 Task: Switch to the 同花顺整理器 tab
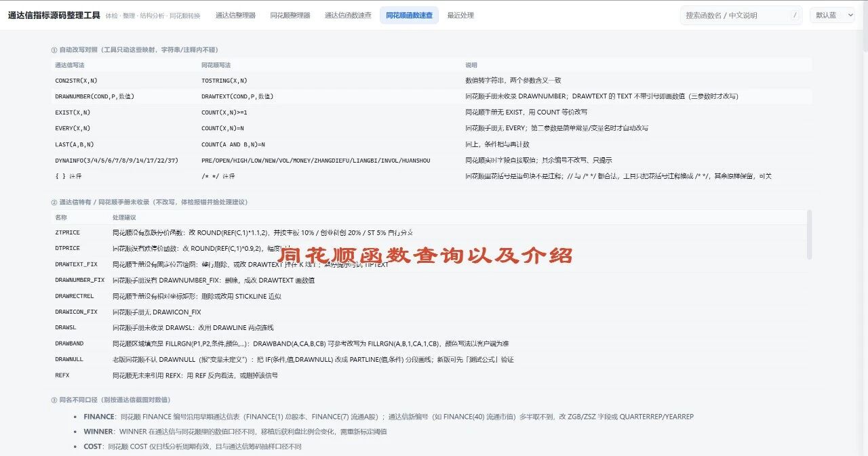point(290,15)
